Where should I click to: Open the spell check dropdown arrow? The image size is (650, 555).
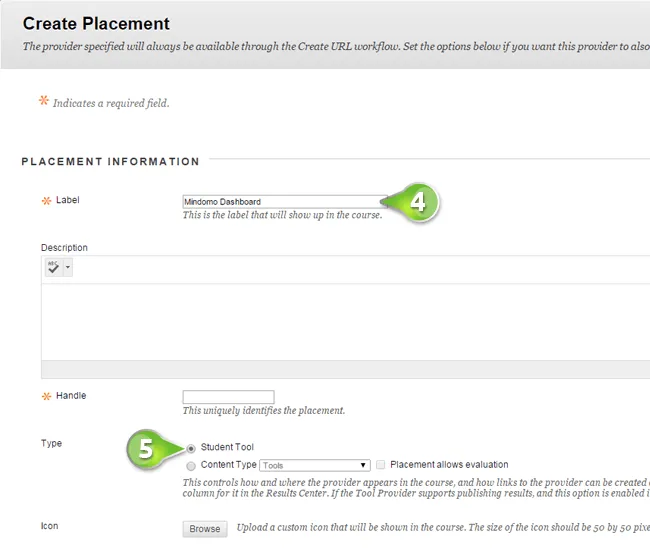coord(67,268)
